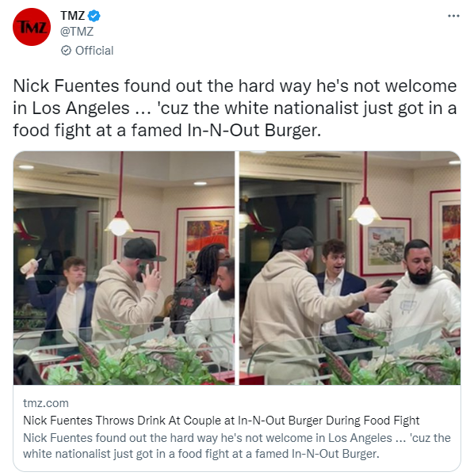
Task: Open headline 'Nick Fuentes Throws Drink At Couple'
Action: tap(221, 421)
